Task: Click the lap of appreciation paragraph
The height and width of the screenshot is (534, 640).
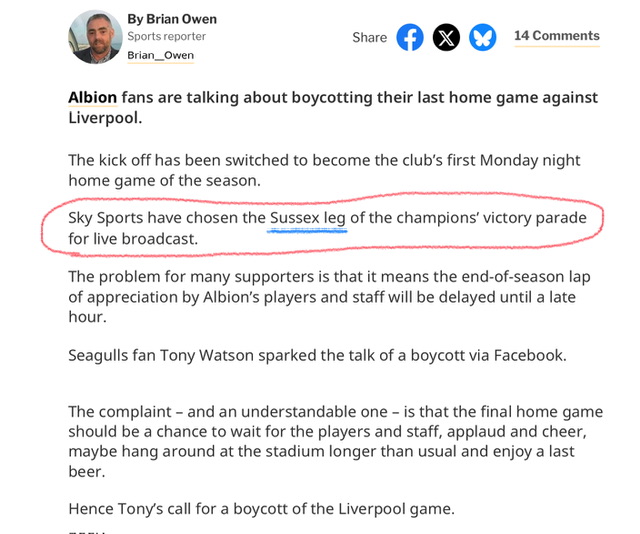Action: tap(329, 297)
